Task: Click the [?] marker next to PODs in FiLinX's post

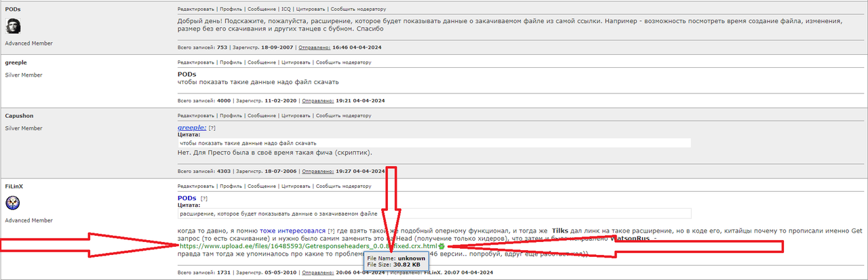Action: coord(204,198)
